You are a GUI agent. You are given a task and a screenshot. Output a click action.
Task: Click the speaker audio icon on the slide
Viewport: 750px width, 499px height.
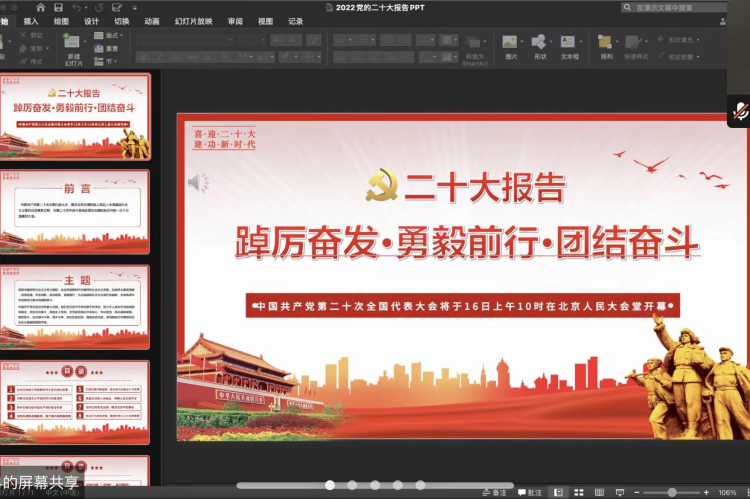tap(198, 182)
